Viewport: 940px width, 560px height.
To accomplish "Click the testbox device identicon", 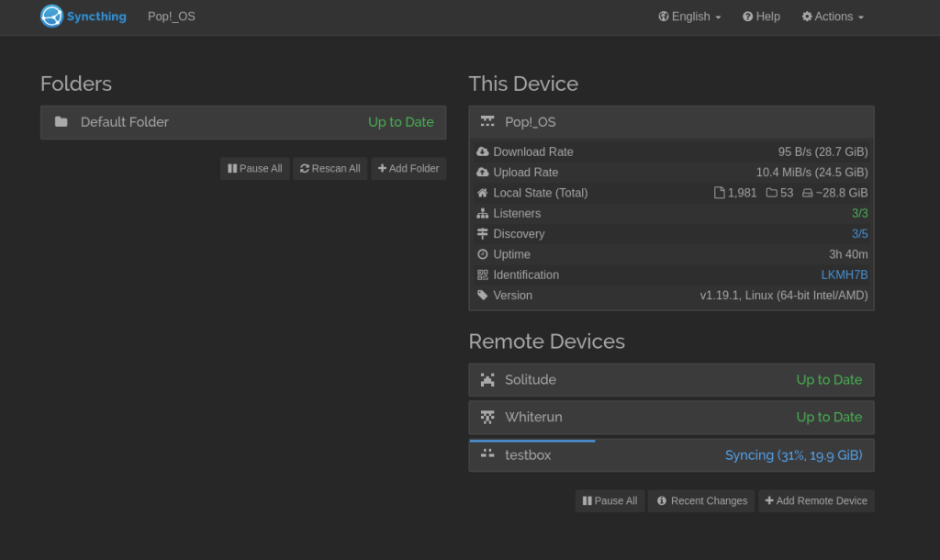I will point(487,454).
